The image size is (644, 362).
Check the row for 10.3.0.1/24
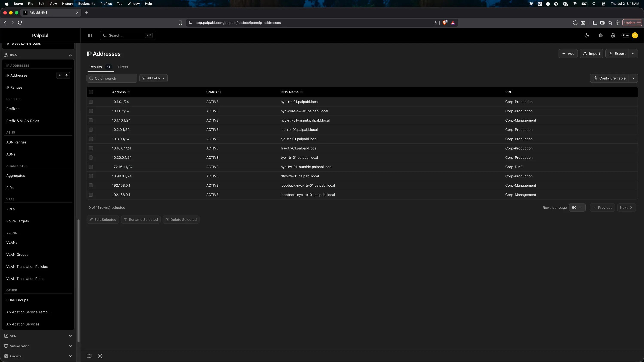(91, 139)
